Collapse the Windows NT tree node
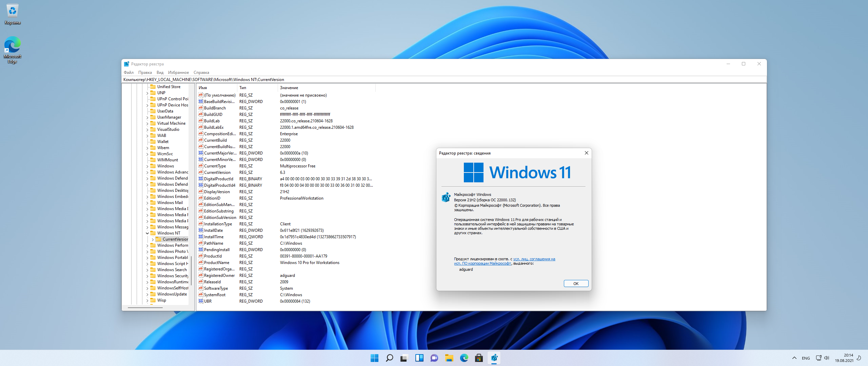The width and height of the screenshot is (868, 366). point(147,233)
